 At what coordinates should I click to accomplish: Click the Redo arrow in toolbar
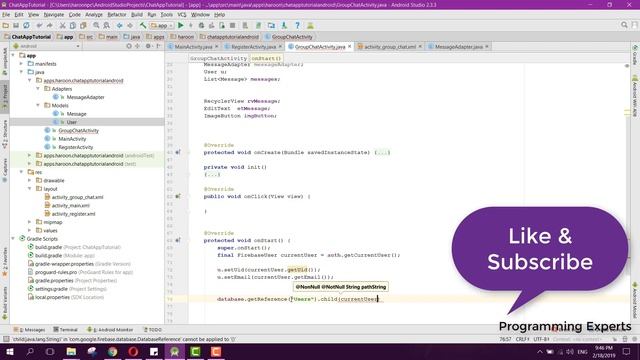click(x=50, y=25)
